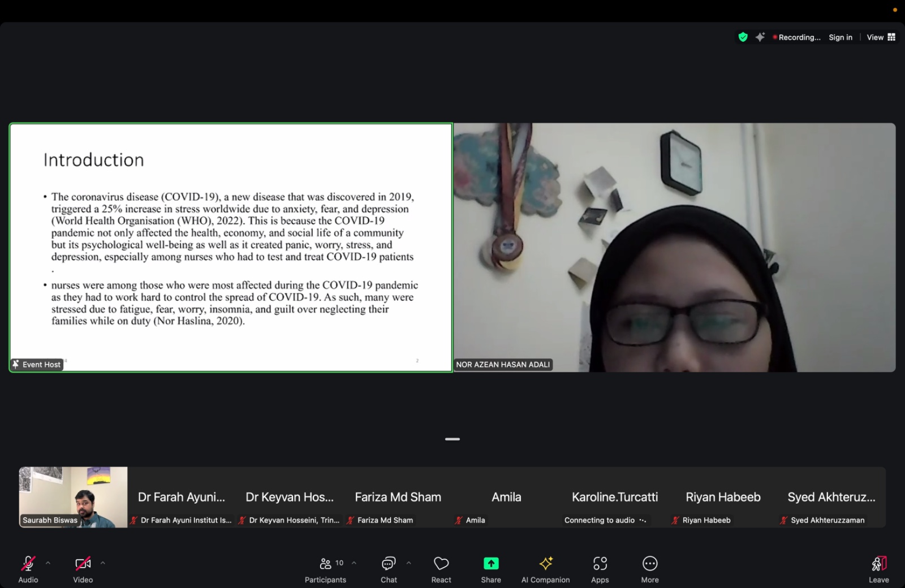Click the Sign in link
The height and width of the screenshot is (588, 905).
pos(840,37)
